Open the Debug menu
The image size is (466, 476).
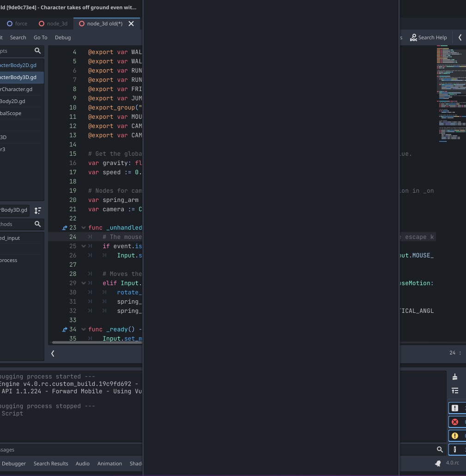[x=62, y=37]
